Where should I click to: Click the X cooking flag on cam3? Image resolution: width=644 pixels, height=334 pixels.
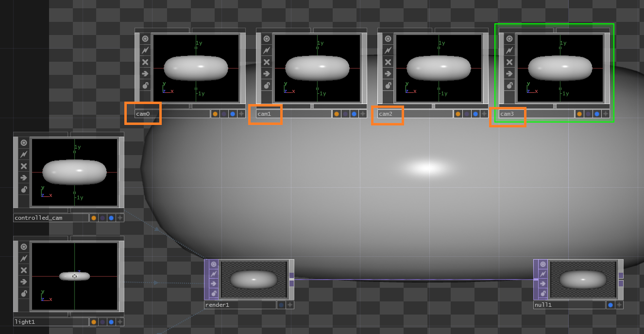pos(509,62)
